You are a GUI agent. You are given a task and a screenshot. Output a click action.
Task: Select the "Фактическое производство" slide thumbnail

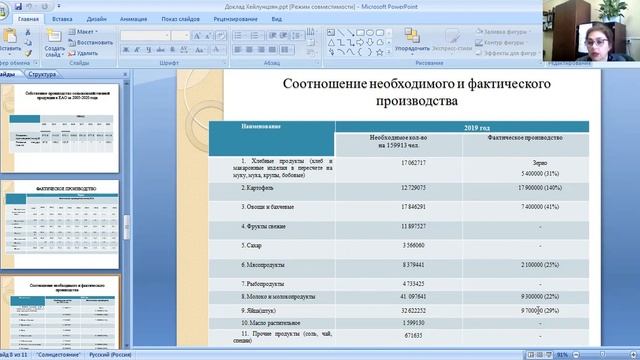coord(60,224)
